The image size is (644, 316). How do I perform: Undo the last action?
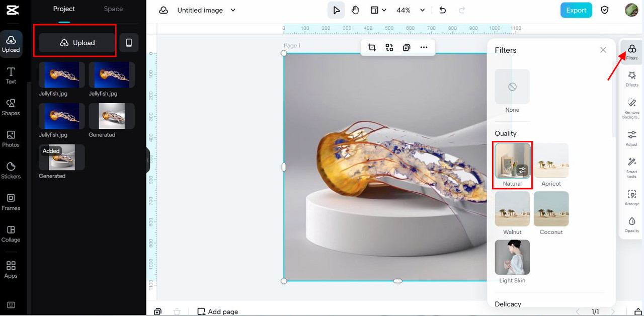[443, 10]
